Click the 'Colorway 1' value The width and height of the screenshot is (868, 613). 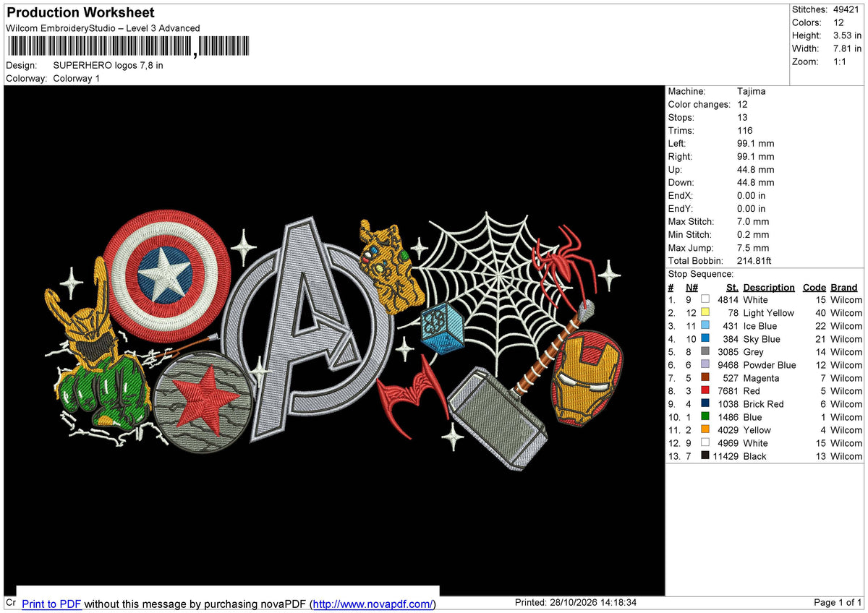76,78
